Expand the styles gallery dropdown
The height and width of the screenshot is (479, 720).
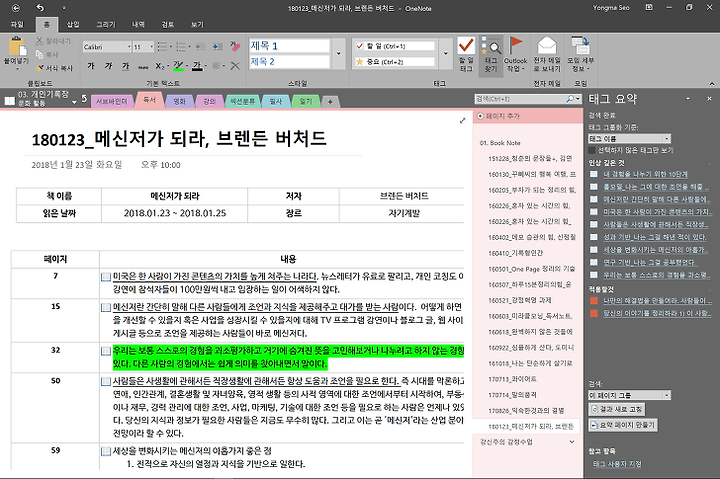tap(338, 54)
